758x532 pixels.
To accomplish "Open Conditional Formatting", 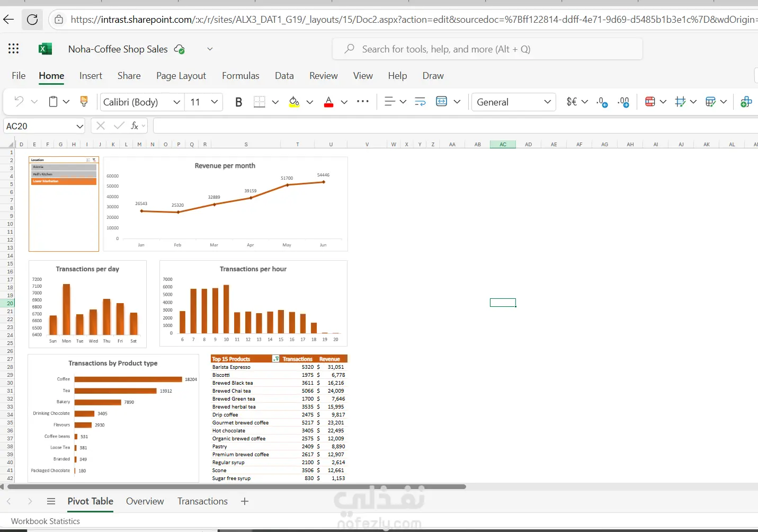I will (x=650, y=101).
